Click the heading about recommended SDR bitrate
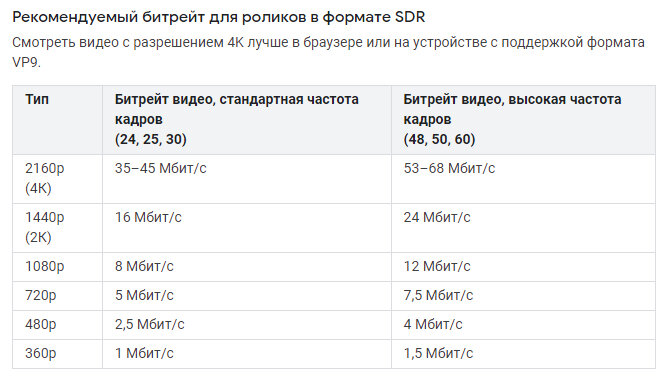 (x=218, y=17)
